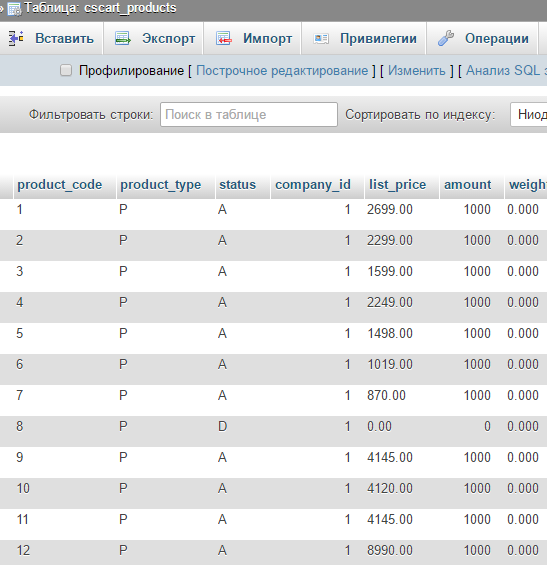Click the Import tab icon
This screenshot has width=547, height=565.
click(x=224, y=38)
